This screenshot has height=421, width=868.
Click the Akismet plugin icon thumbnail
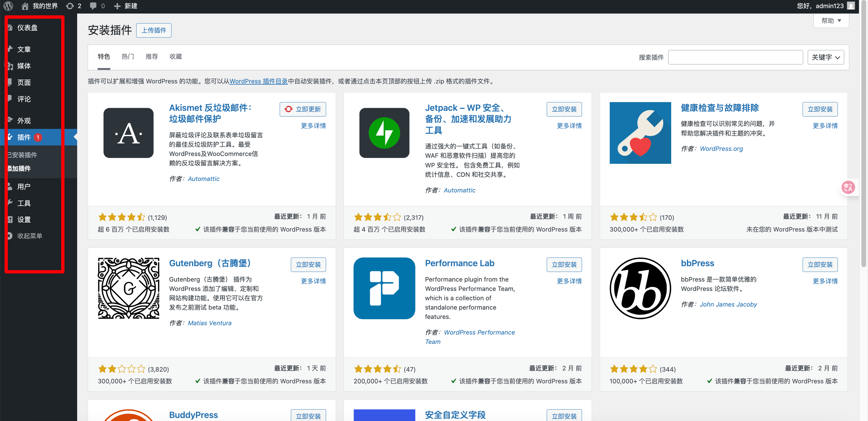click(128, 133)
